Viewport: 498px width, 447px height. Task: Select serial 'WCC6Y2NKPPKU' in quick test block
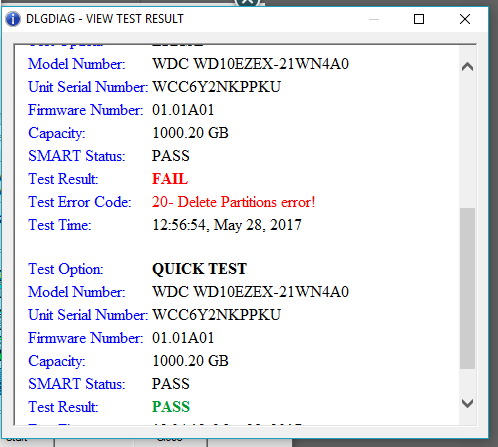point(217,315)
